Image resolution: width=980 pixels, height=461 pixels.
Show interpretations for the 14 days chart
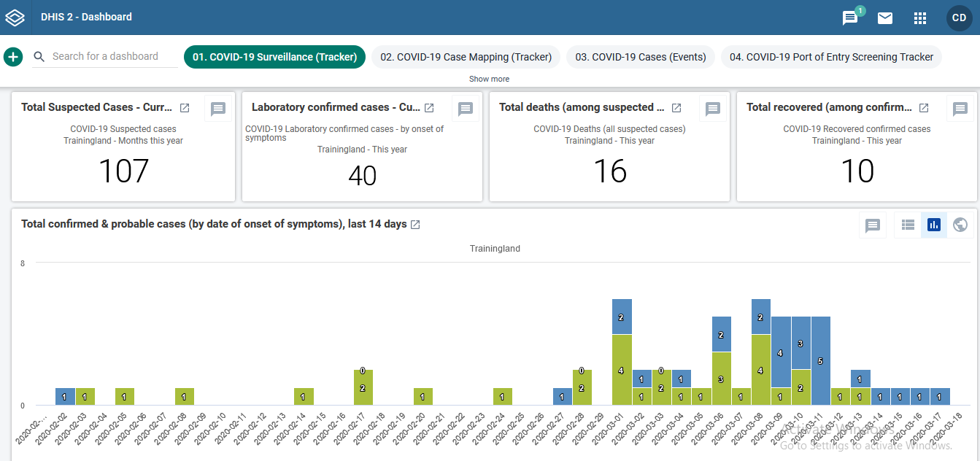tap(873, 225)
